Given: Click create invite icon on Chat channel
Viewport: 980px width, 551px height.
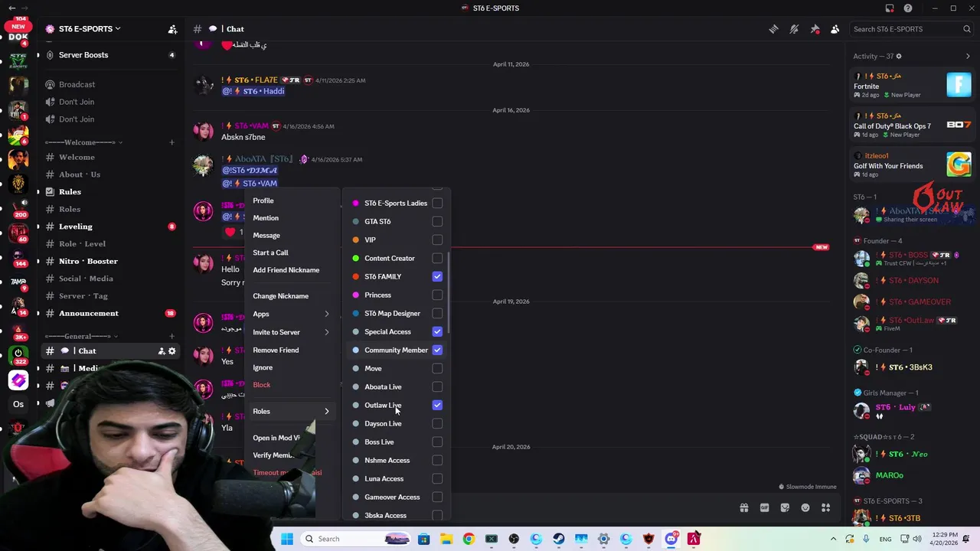Looking at the screenshot, I should click(x=162, y=351).
